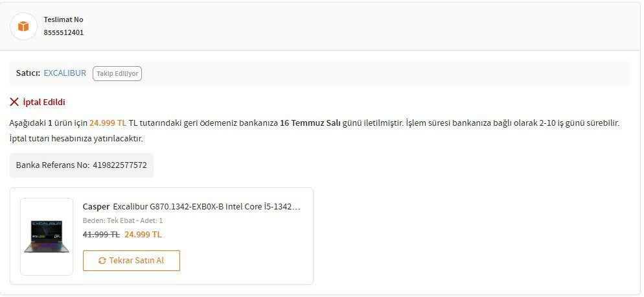Click the 16 Temmuz Salı refund date
This screenshot has width=644, height=297.
click(x=310, y=123)
